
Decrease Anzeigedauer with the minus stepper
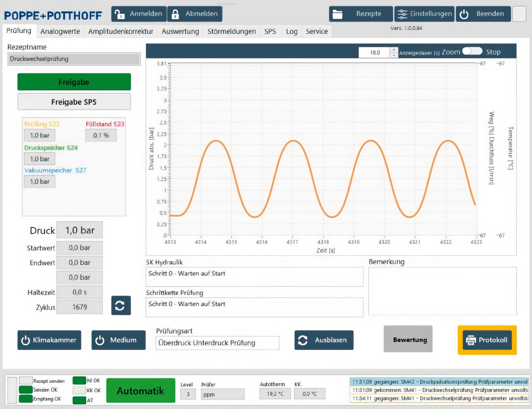(394, 55)
